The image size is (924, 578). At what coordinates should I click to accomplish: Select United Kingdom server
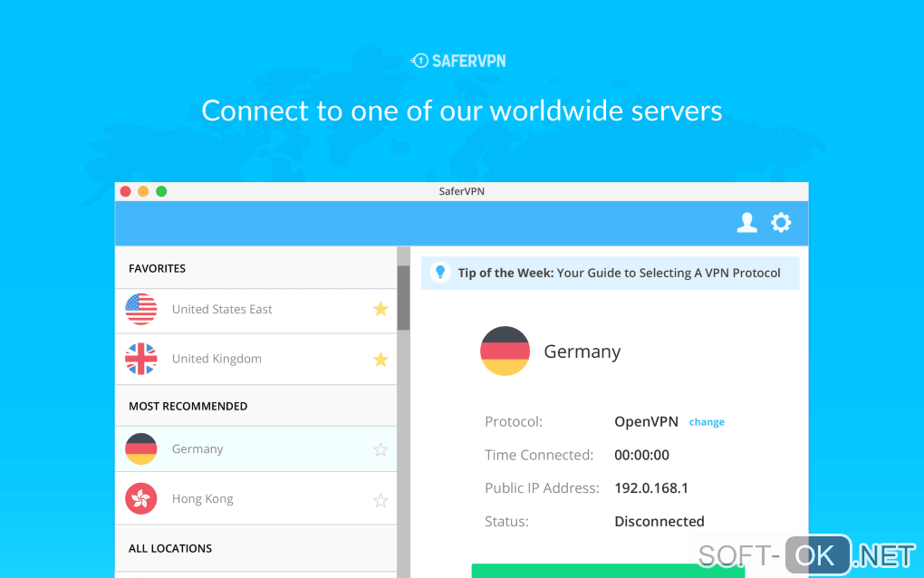(255, 360)
